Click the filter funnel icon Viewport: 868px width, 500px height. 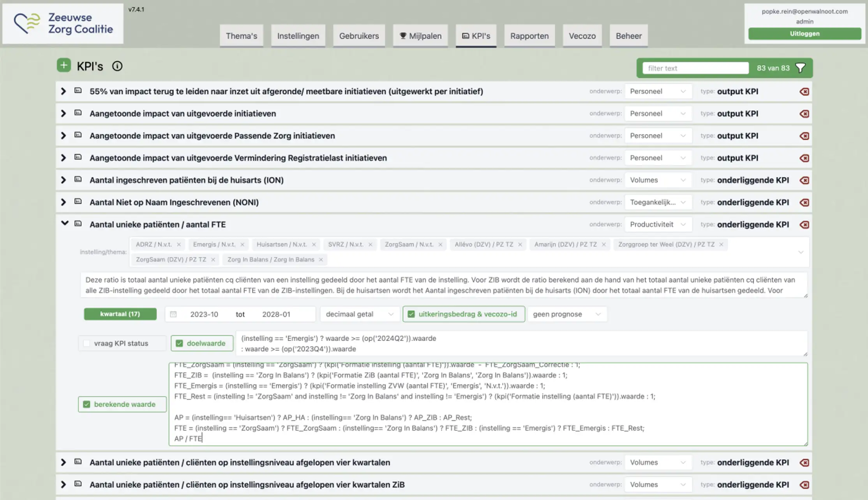pyautogui.click(x=800, y=68)
